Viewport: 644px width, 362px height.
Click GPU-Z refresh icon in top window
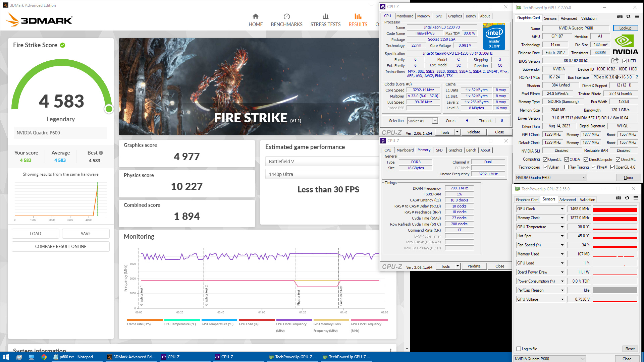[628, 17]
